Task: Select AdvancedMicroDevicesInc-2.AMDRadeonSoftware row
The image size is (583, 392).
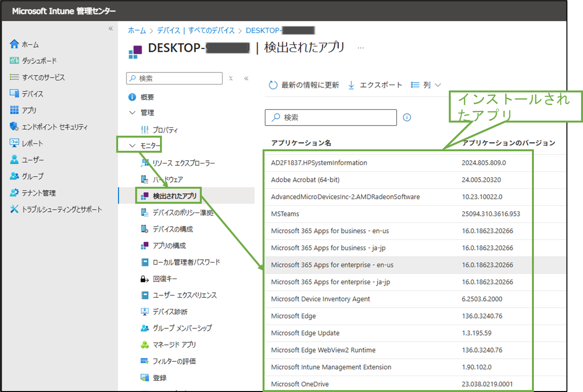Action: (415, 197)
